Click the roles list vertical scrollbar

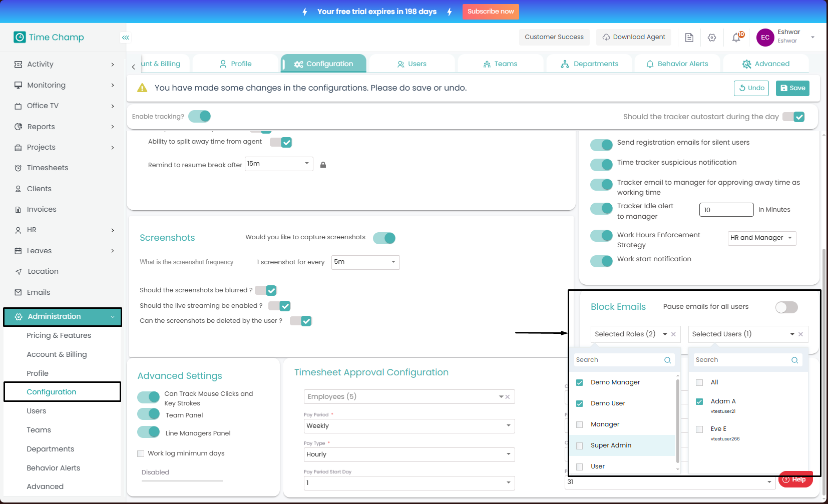[678, 420]
